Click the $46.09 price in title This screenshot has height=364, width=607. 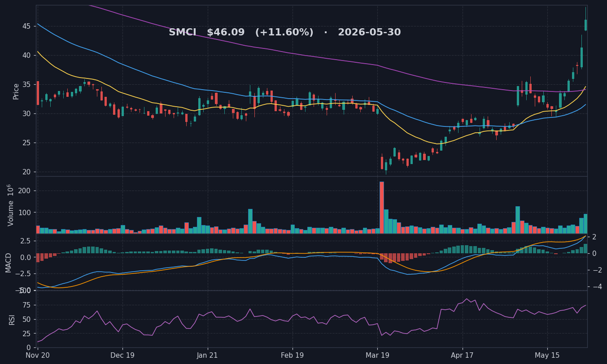(226, 32)
